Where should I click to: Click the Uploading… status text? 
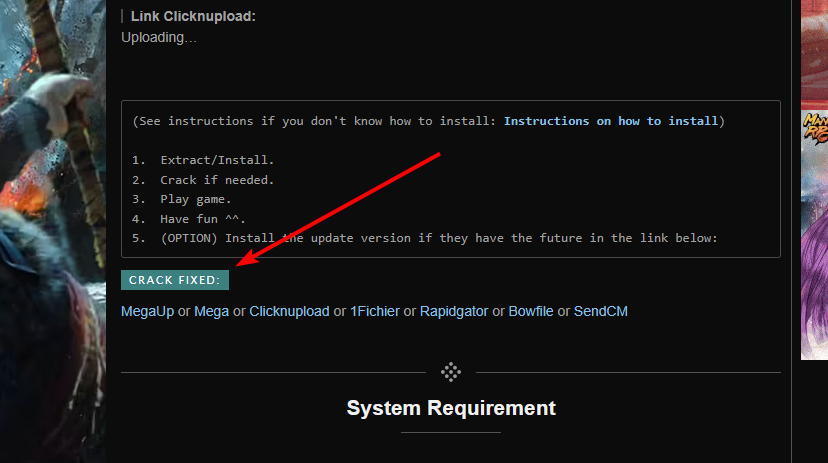[x=159, y=38]
